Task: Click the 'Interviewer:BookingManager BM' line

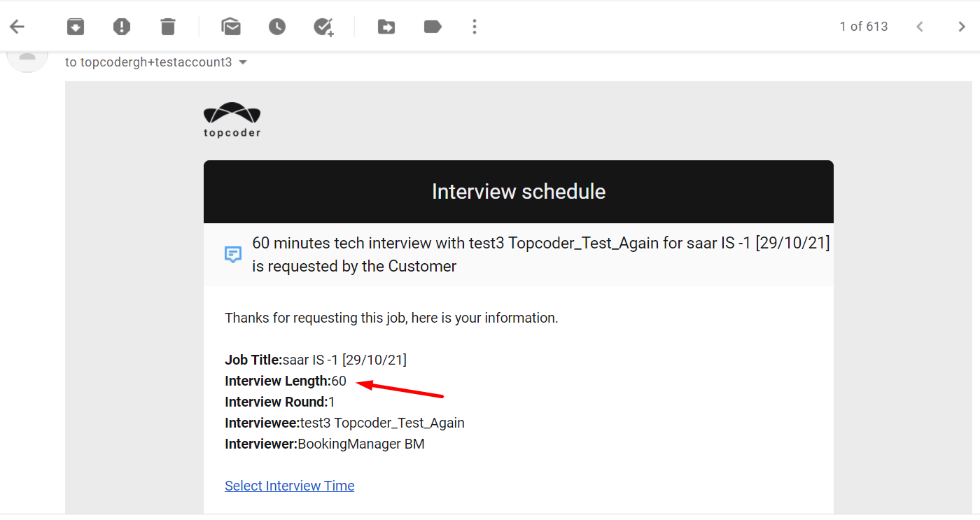Action: (x=325, y=444)
